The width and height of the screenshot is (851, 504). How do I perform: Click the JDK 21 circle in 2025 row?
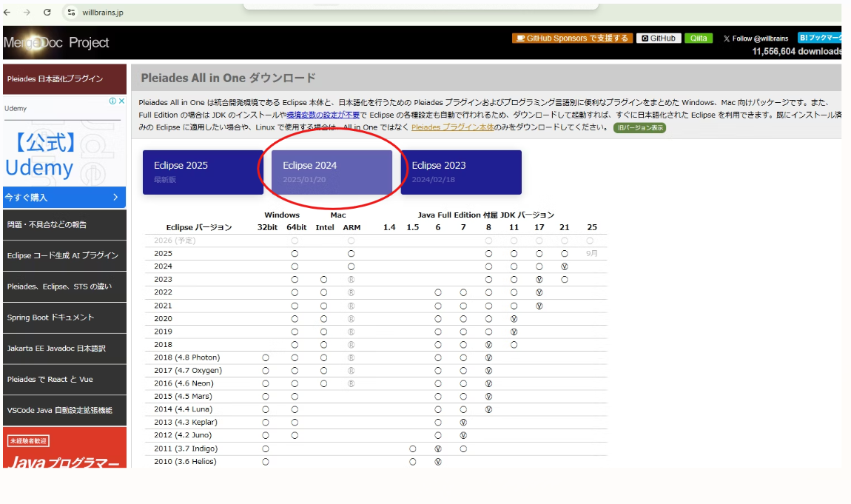[565, 253]
